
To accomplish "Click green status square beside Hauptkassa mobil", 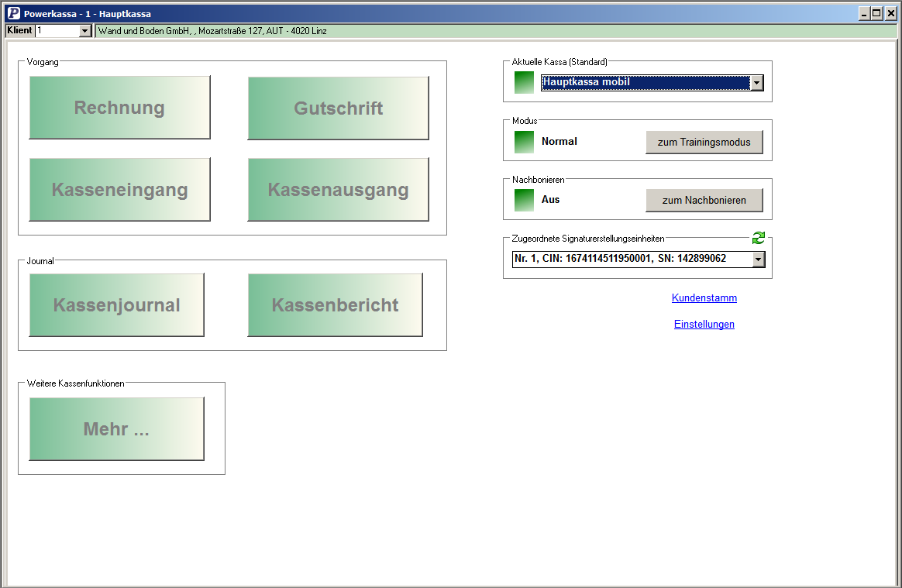I will (x=525, y=82).
